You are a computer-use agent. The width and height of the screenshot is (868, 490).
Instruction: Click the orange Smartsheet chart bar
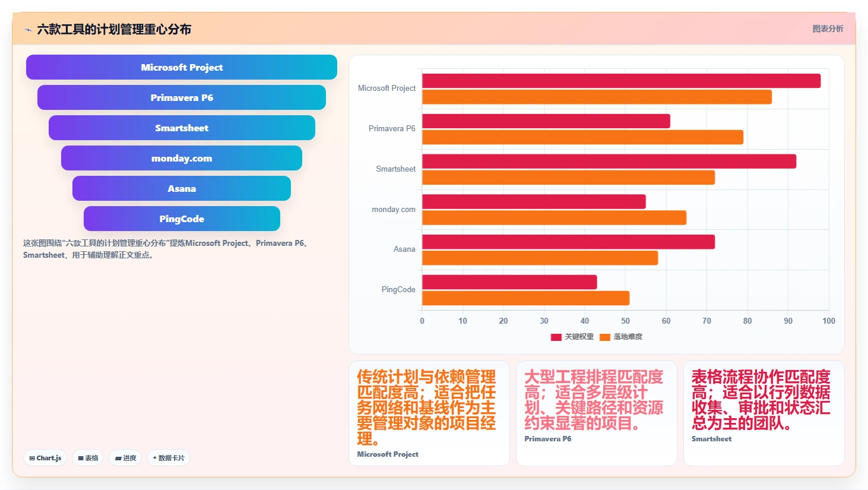click(568, 177)
